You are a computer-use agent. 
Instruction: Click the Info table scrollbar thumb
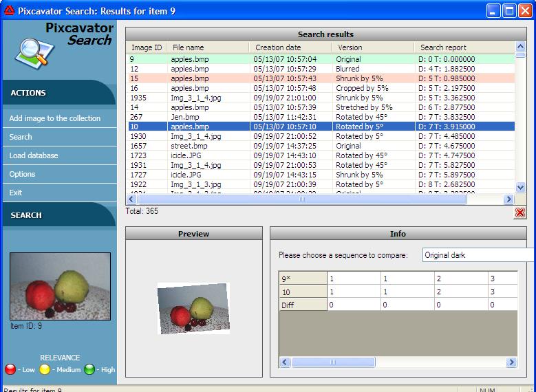click(x=333, y=362)
